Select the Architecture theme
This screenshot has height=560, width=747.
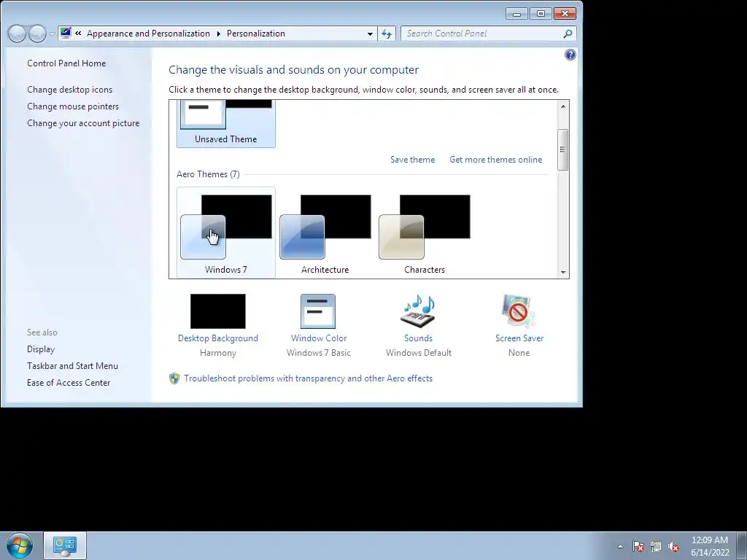(x=325, y=232)
